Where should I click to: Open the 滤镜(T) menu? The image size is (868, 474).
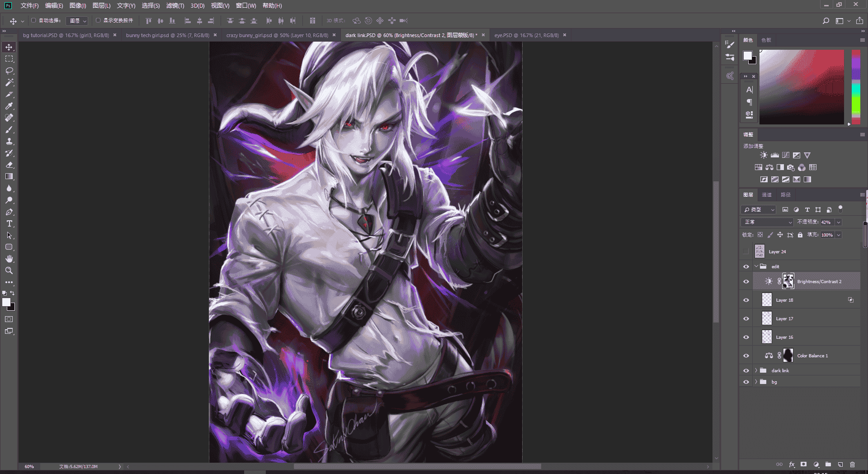(x=175, y=5)
